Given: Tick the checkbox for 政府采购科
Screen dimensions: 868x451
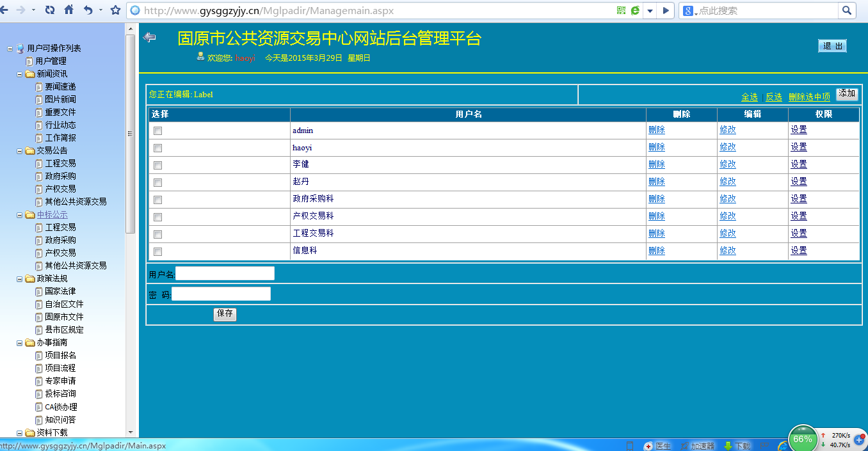Looking at the screenshot, I should click(x=158, y=200).
